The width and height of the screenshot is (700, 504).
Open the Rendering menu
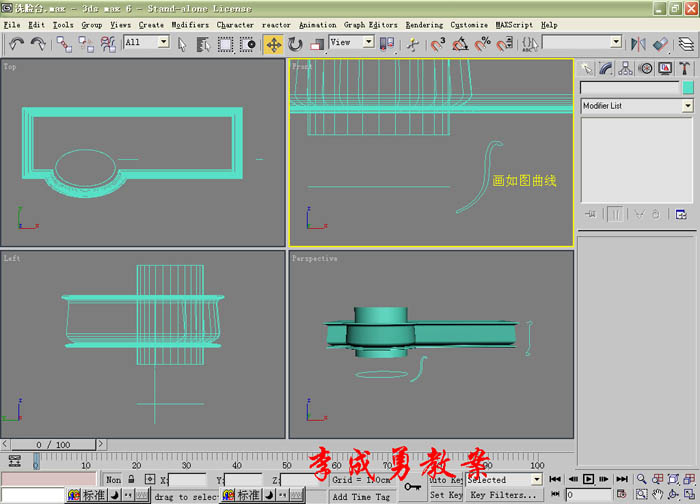424,25
